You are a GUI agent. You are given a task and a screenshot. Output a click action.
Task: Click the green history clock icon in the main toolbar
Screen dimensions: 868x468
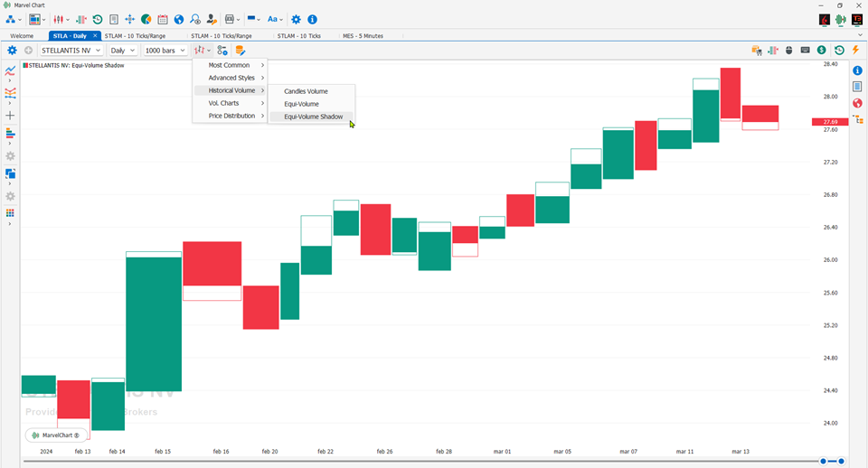pos(98,19)
